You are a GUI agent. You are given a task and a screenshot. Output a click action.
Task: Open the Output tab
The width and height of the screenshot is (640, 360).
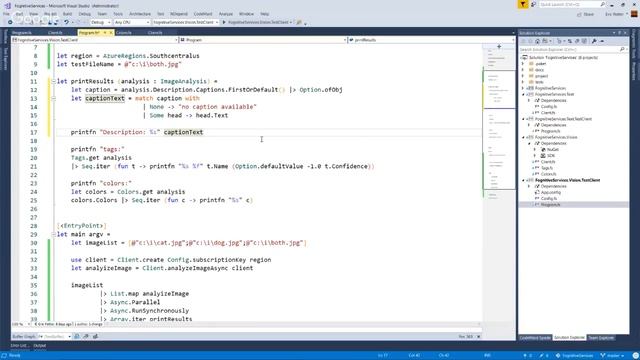click(x=40, y=346)
